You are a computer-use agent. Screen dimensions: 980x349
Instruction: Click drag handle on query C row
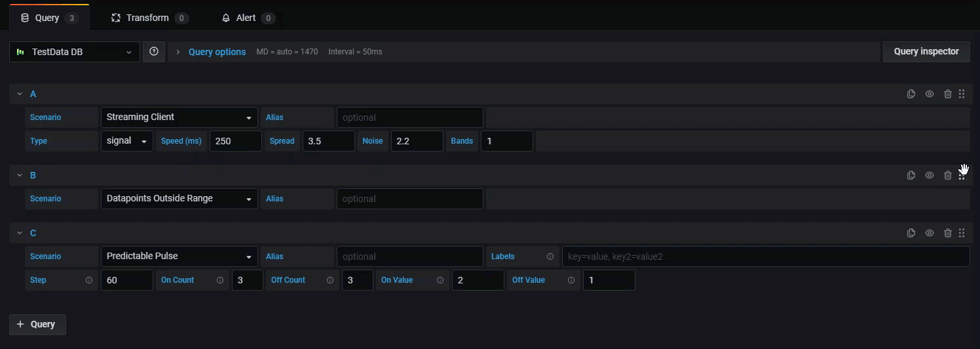(962, 233)
